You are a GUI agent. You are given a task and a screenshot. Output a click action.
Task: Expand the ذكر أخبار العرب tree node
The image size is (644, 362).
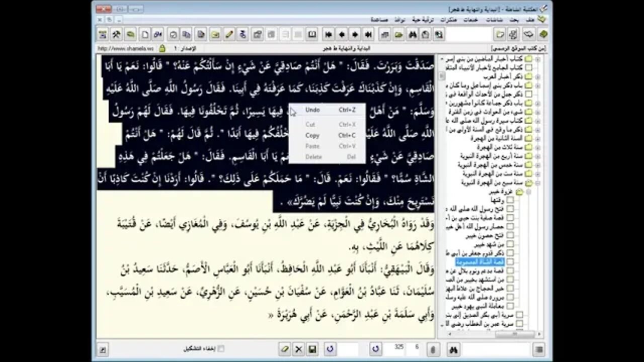(x=537, y=76)
